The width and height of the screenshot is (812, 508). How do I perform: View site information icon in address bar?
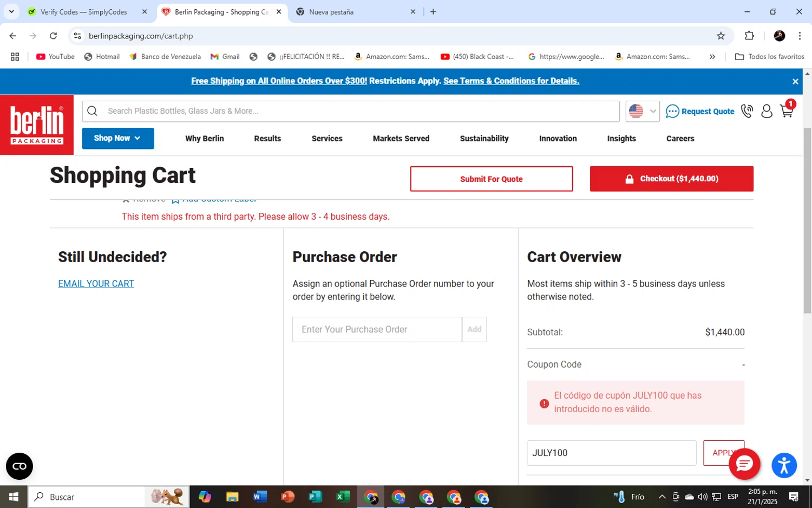coord(77,36)
